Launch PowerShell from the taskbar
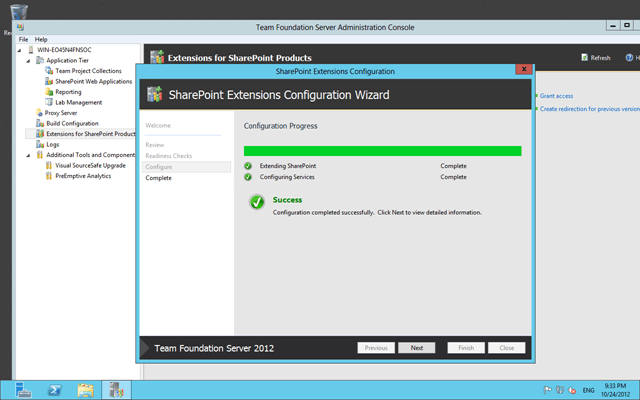The width and height of the screenshot is (640, 400). tap(54, 390)
